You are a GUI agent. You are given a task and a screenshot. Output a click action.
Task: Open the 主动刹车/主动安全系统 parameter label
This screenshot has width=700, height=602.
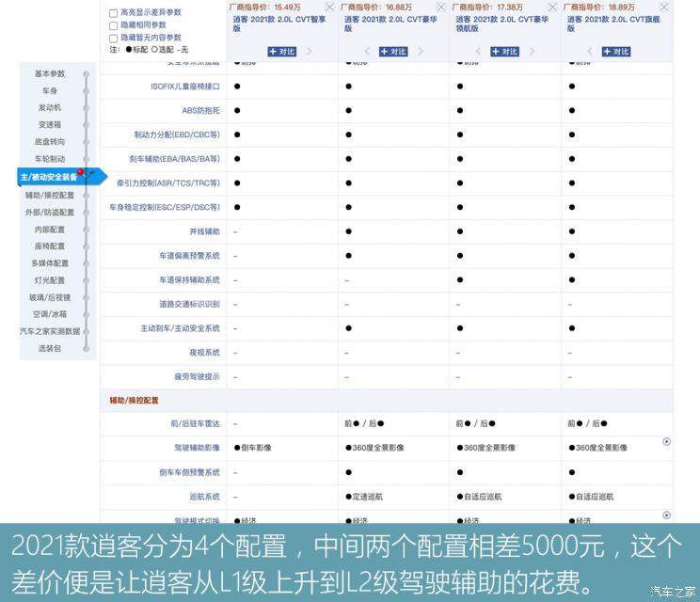181,328
